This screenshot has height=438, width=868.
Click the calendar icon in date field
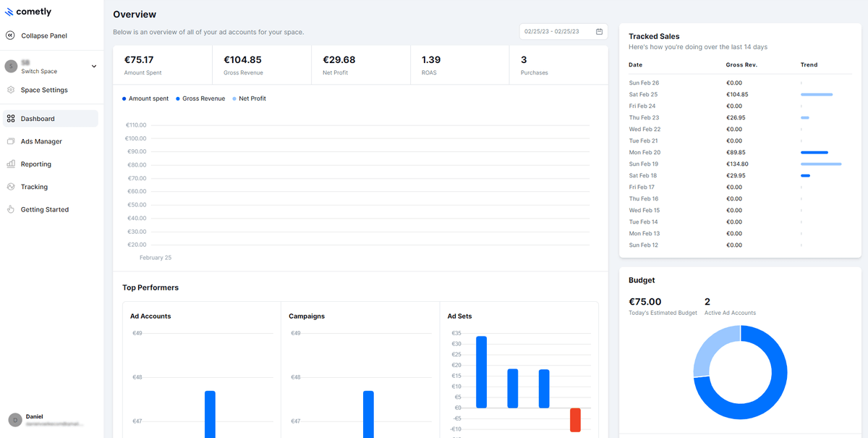(x=599, y=32)
